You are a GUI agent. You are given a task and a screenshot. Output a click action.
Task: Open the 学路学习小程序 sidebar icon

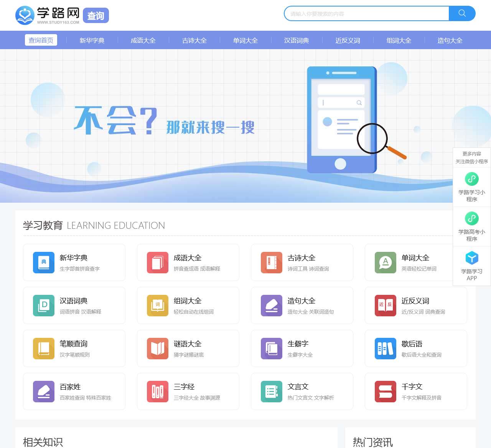pos(471,179)
